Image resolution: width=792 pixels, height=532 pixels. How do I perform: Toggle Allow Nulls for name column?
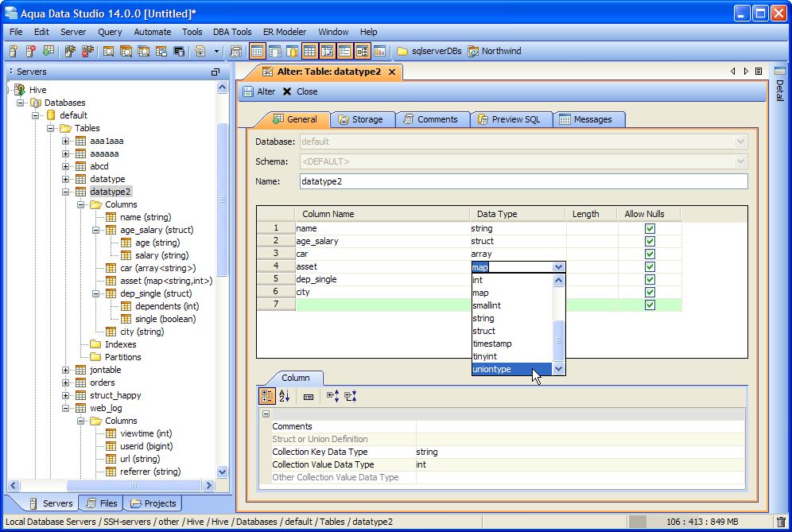point(650,229)
